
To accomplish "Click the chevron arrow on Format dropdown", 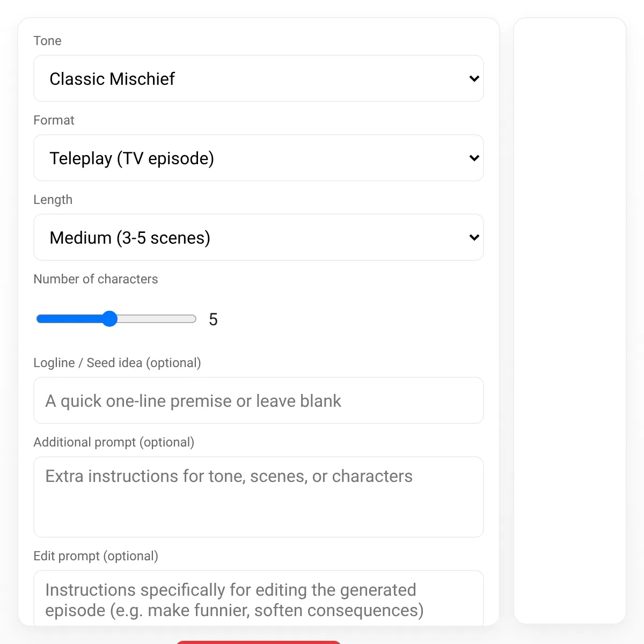I will click(474, 158).
